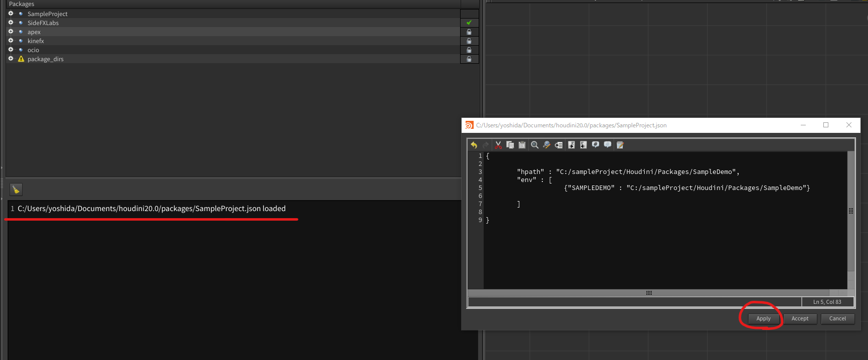
Task: Click the Copy icon in editor toolbar
Action: point(510,145)
